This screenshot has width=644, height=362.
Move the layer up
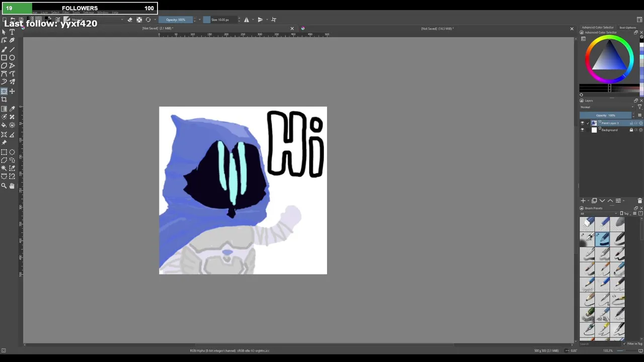(610, 201)
